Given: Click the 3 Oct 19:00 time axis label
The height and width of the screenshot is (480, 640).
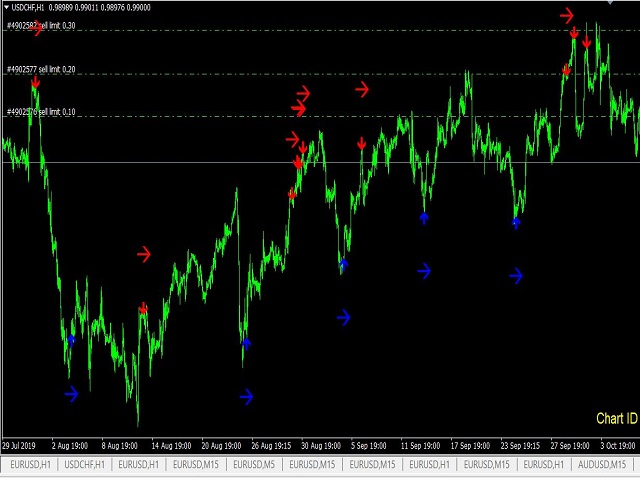Looking at the screenshot, I should coord(618,446).
